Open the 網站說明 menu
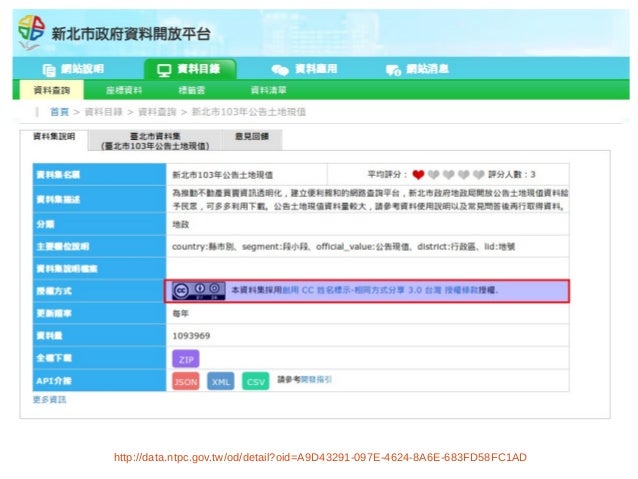The height and width of the screenshot is (479, 638). 73,69
